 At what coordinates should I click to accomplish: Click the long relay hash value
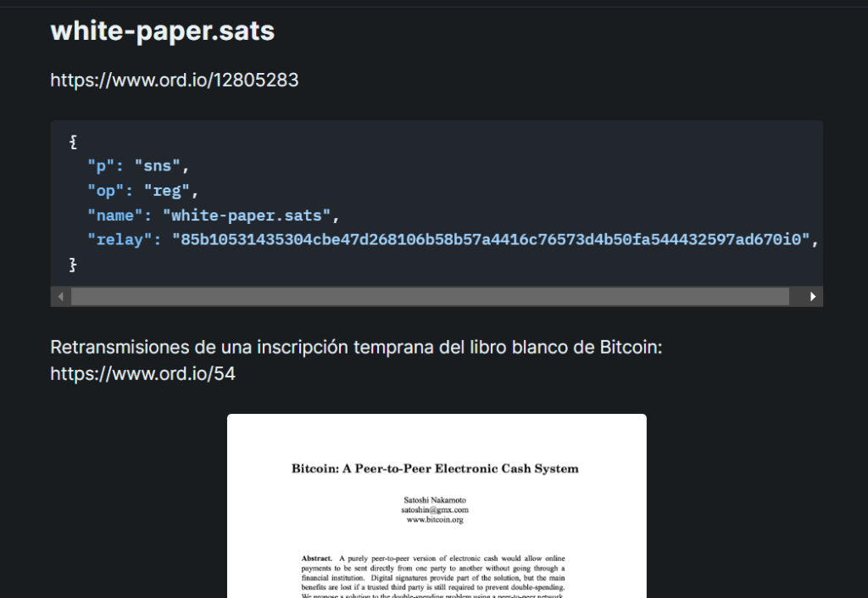(x=491, y=240)
